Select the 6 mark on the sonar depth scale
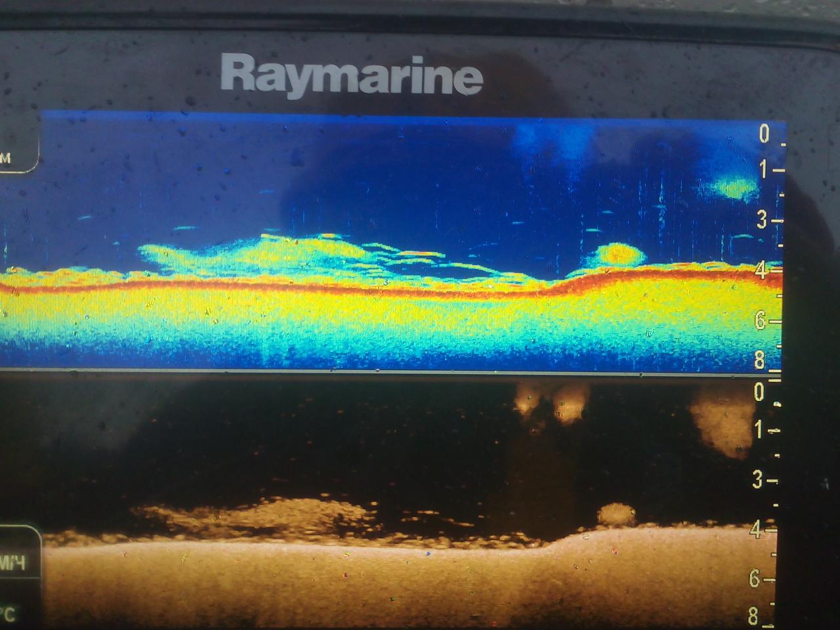The width and height of the screenshot is (840, 630). tap(761, 321)
